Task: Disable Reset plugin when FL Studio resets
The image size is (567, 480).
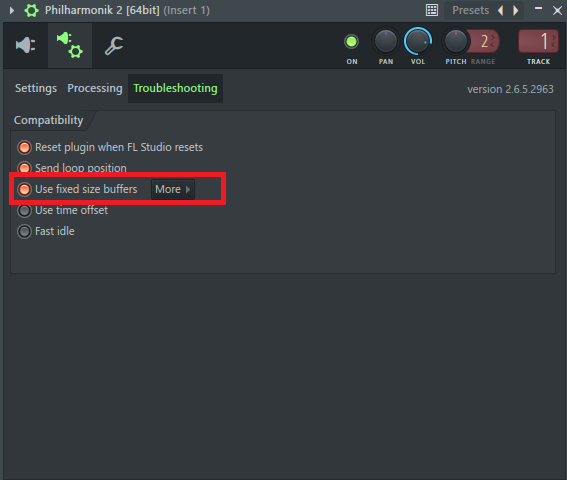Action: click(x=24, y=147)
